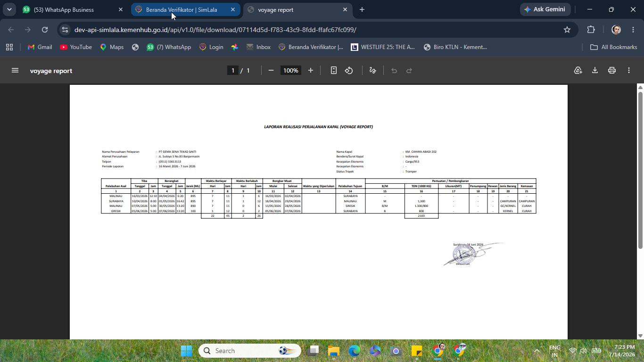Save the PDF to Google Drive

tap(578, 71)
